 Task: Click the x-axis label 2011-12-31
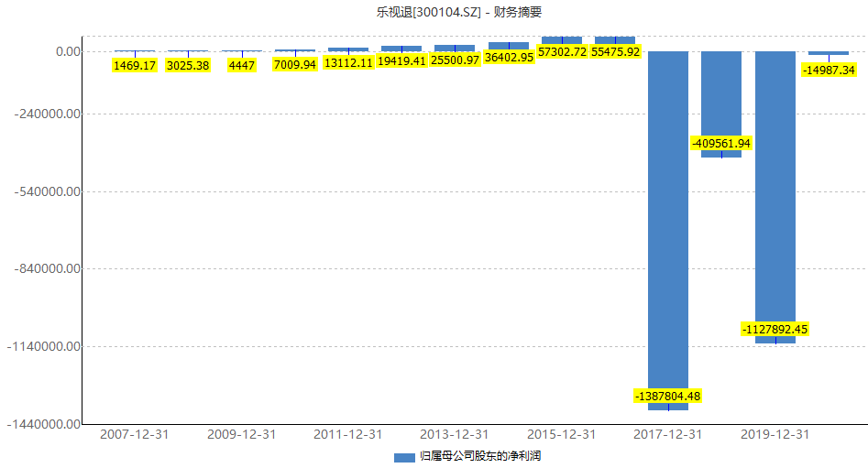click(348, 435)
